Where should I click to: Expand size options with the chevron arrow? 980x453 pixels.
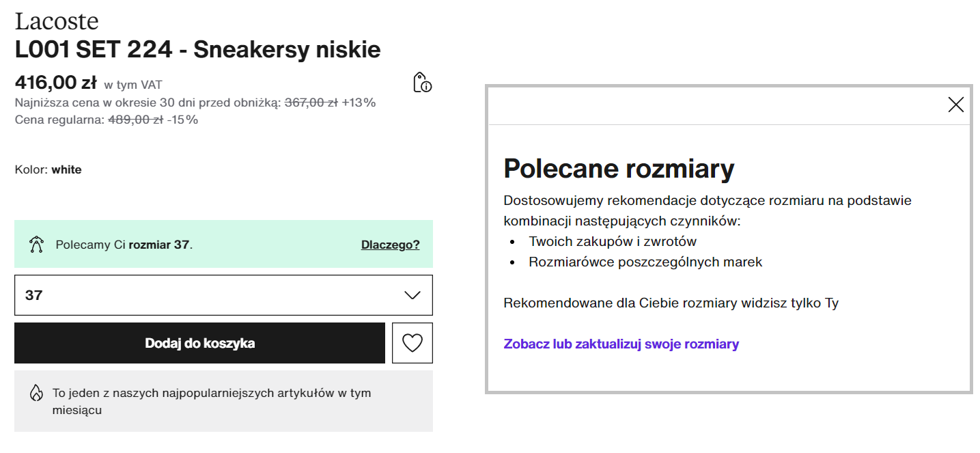410,294
